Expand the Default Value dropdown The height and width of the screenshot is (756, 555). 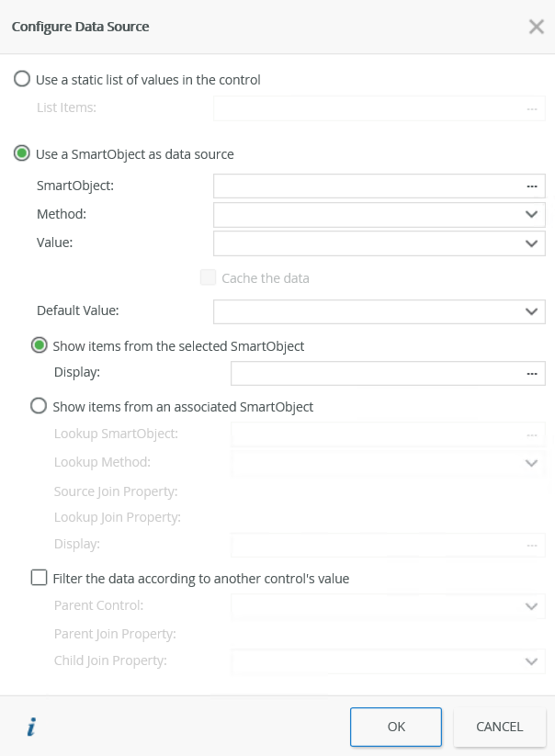point(531,311)
